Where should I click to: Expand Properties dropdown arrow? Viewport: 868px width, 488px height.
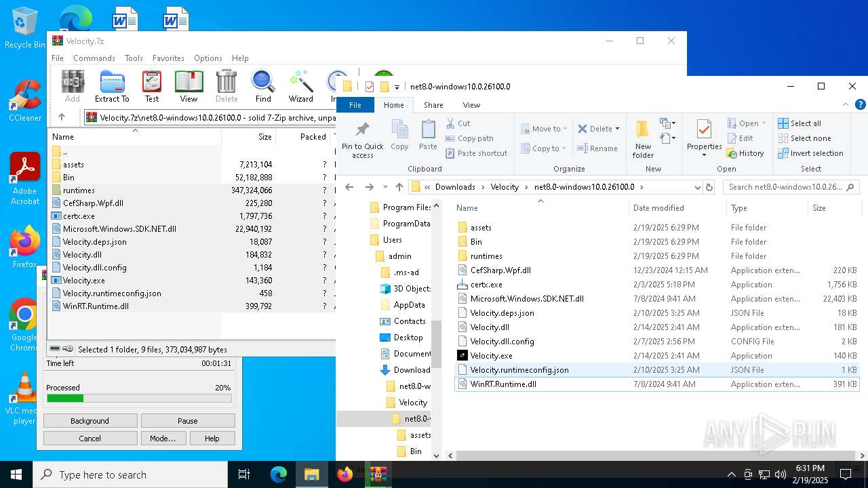click(704, 155)
